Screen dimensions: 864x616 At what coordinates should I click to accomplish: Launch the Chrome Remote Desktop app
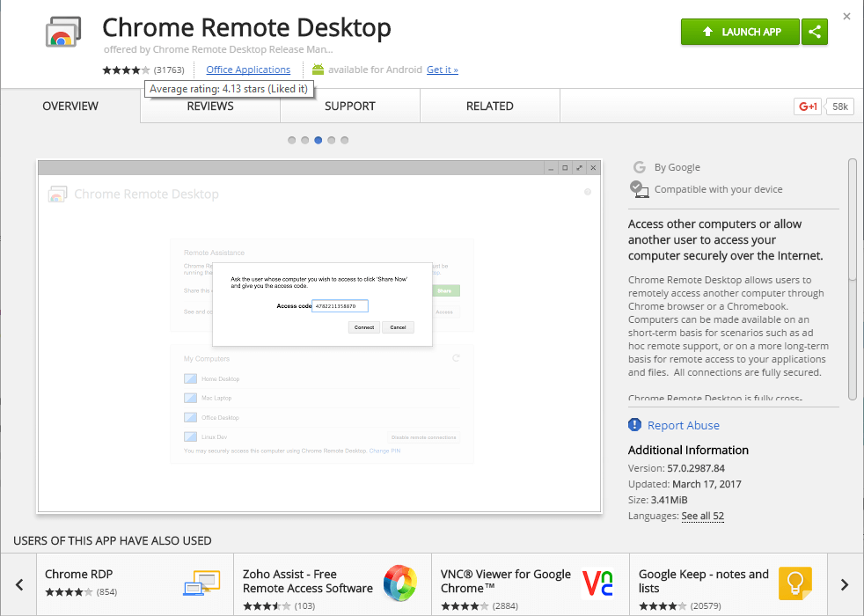(740, 32)
